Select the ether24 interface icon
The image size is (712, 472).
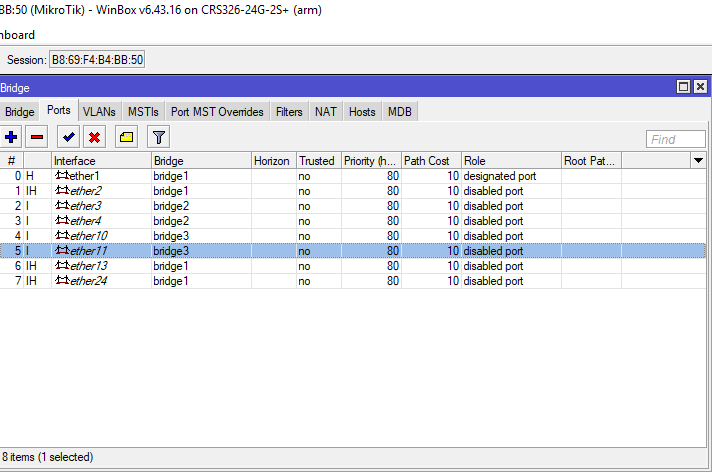(62, 280)
